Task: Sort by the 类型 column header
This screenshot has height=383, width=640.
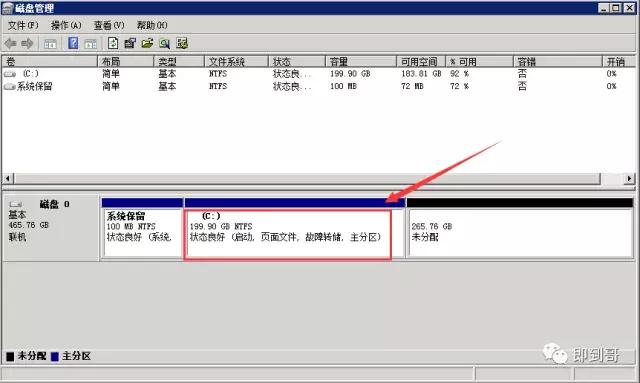Action: click(x=179, y=62)
